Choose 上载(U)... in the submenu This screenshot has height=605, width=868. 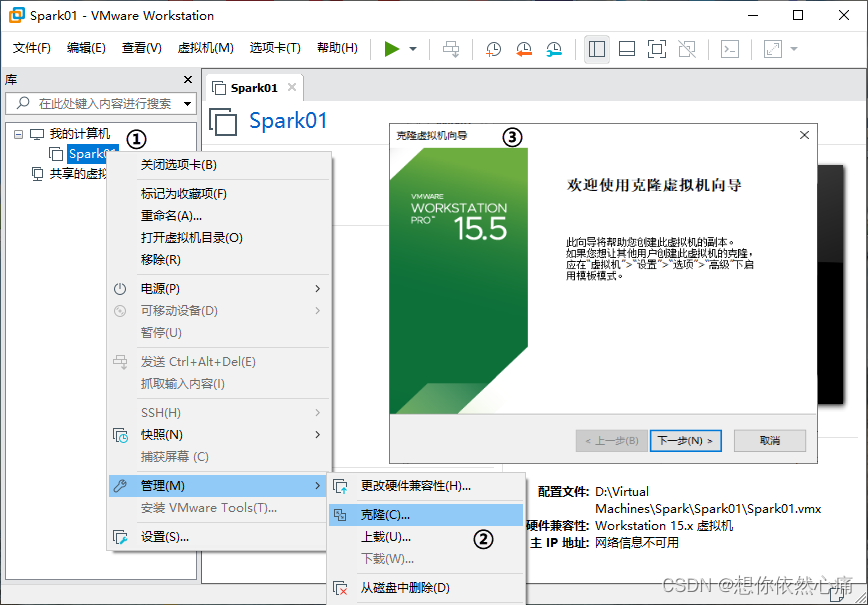tap(426, 537)
